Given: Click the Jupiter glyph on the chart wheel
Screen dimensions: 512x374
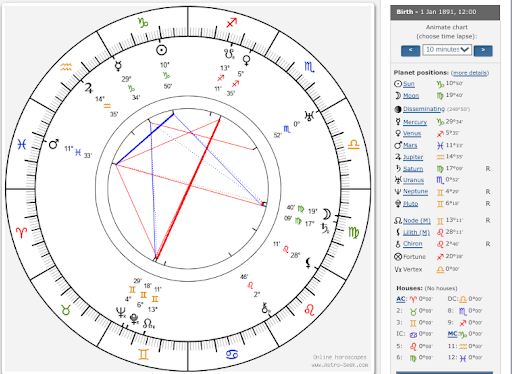Looking at the screenshot, I should point(89,88).
